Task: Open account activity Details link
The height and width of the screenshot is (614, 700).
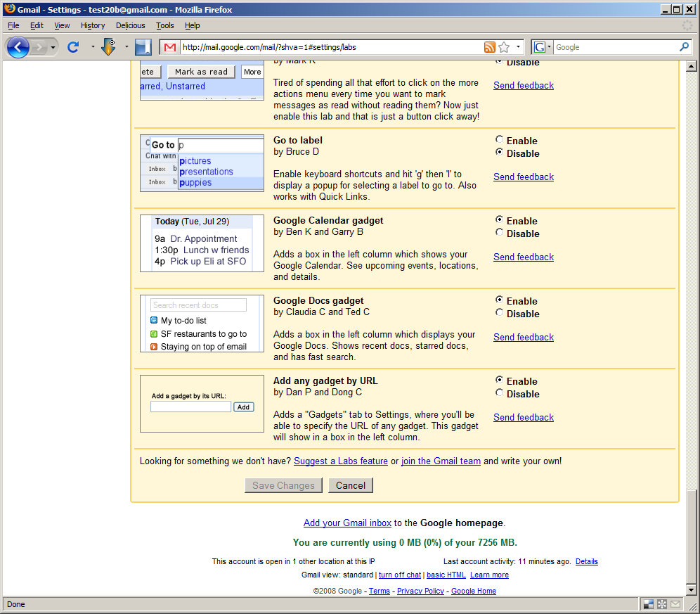Action: coord(587,562)
